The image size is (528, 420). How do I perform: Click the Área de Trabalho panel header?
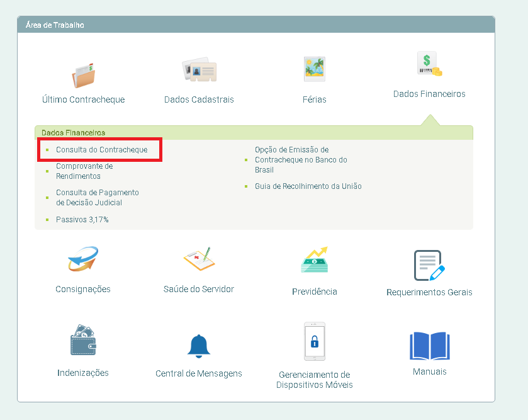(55, 25)
